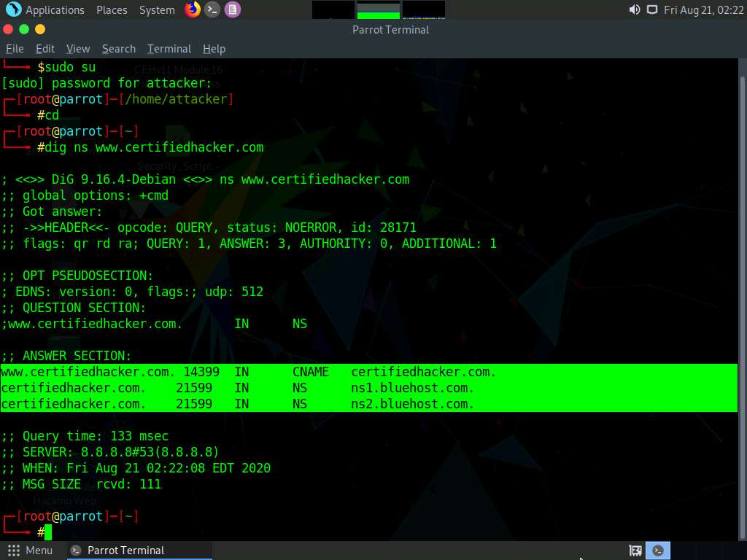The image size is (747, 560).
Task: Open the System menu
Action: 157,10
